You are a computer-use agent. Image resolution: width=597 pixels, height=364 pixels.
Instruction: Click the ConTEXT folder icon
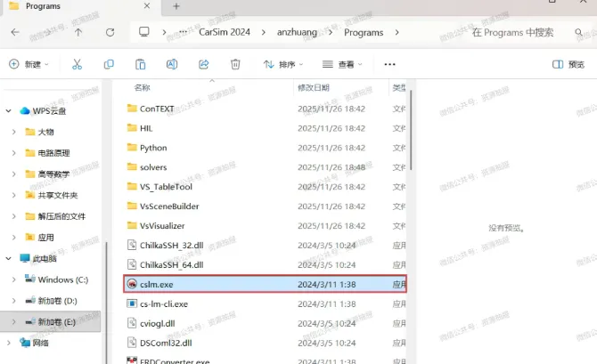132,109
